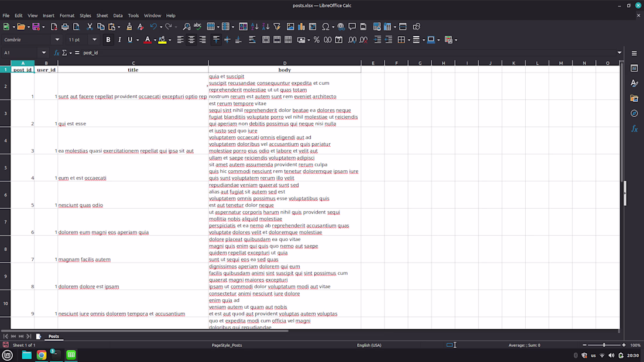Click the Open folder icon
The image size is (644, 362).
coord(20,27)
